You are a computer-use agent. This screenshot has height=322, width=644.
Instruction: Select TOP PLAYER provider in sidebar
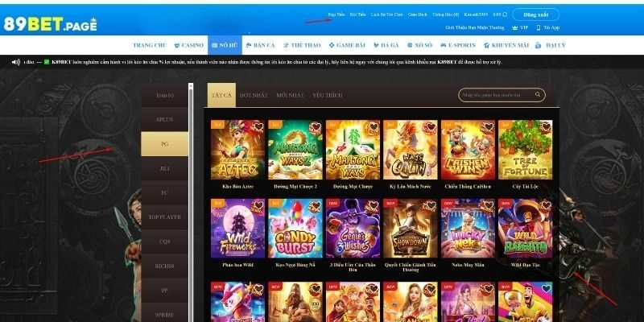point(165,217)
